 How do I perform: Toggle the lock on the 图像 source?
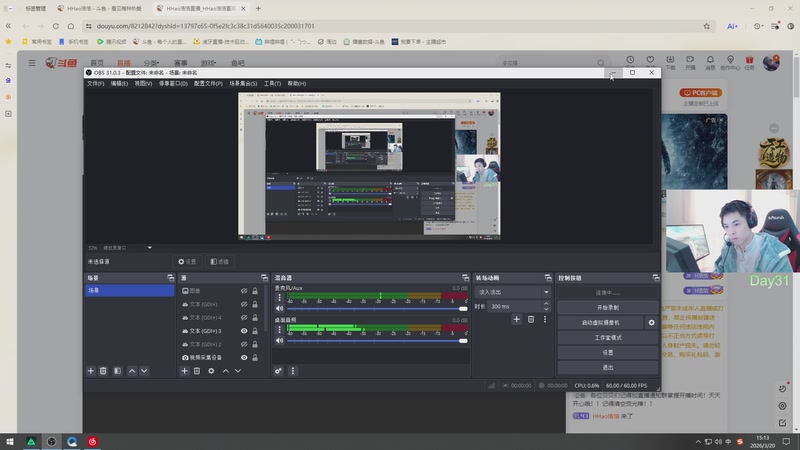(x=257, y=291)
